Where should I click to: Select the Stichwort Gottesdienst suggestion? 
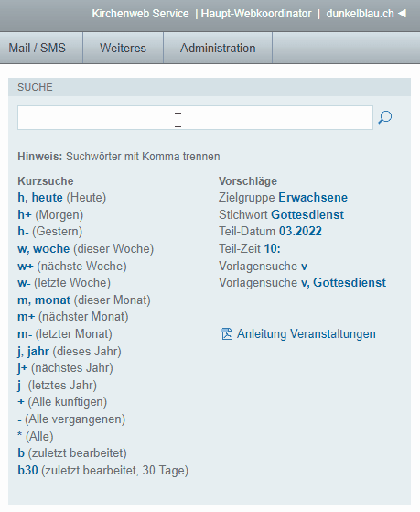click(x=307, y=215)
